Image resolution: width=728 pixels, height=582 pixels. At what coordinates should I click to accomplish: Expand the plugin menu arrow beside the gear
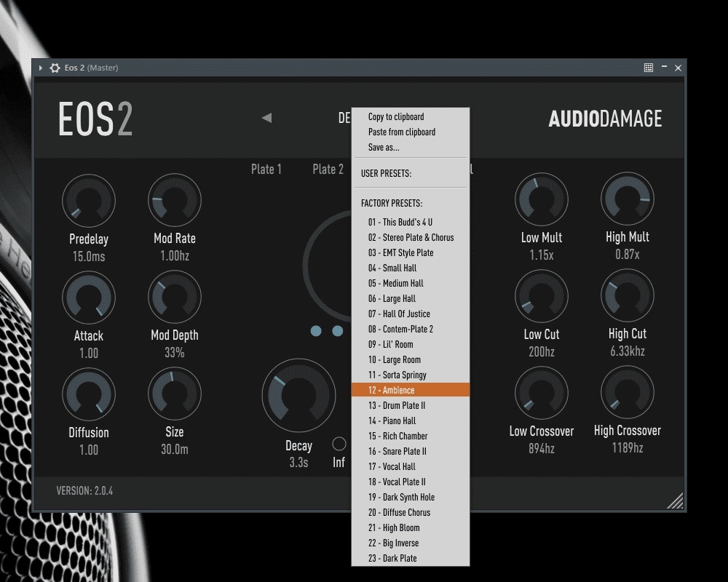(x=41, y=68)
